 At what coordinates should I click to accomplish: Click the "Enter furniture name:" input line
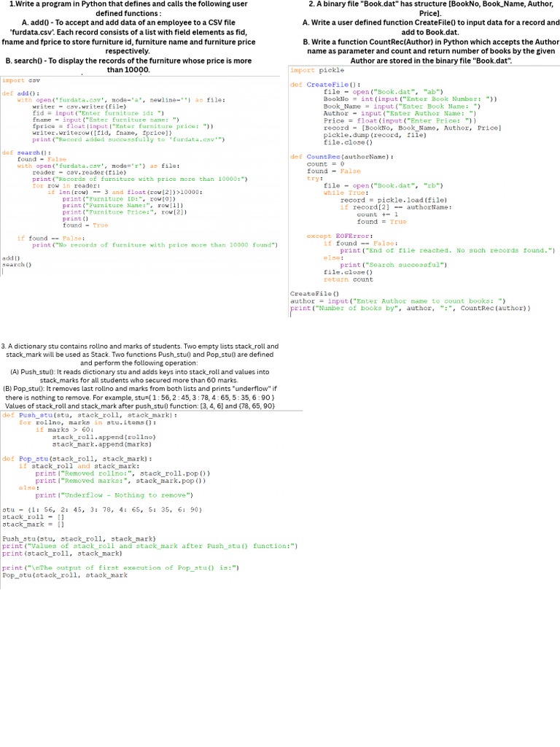(106, 120)
